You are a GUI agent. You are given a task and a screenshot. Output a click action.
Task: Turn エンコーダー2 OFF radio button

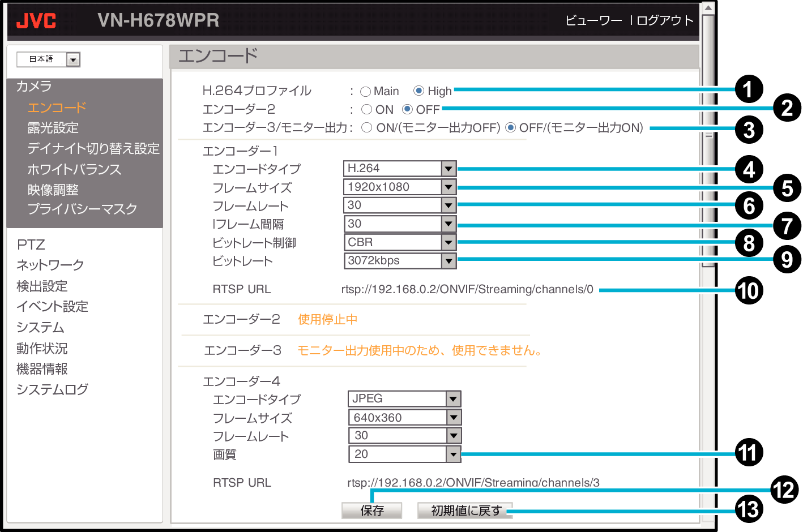(x=407, y=109)
